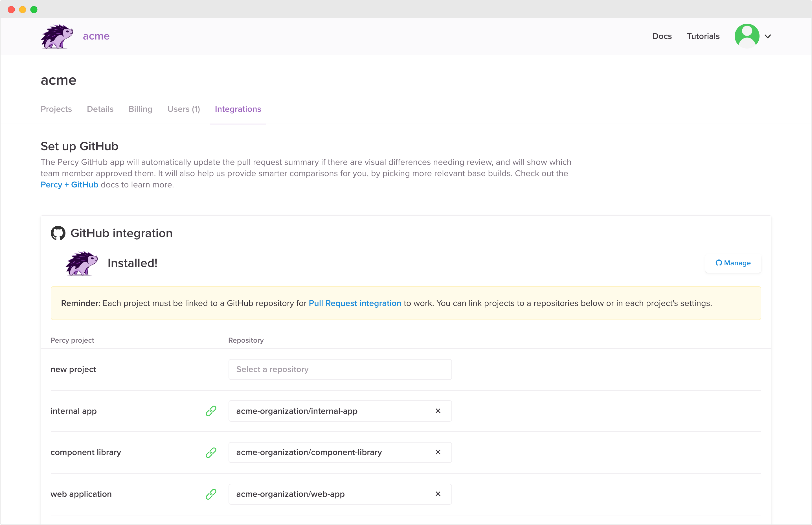
Task: Remove the component-library repository selection
Action: click(x=438, y=452)
